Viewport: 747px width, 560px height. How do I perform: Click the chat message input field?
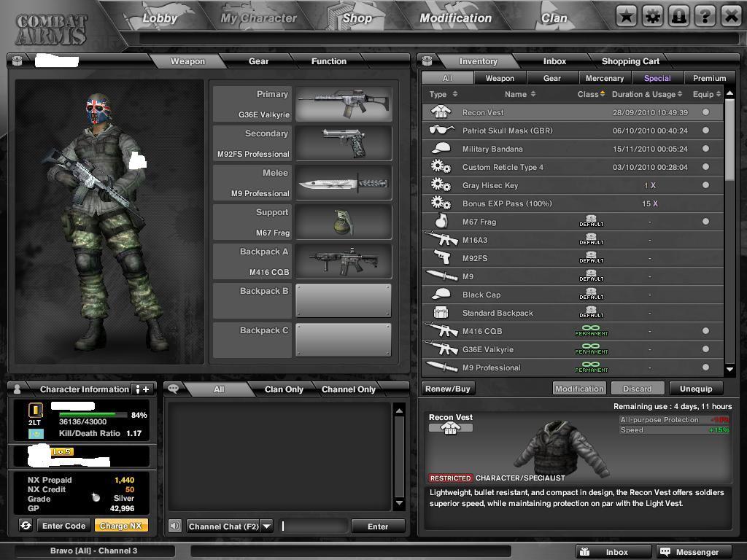(314, 526)
